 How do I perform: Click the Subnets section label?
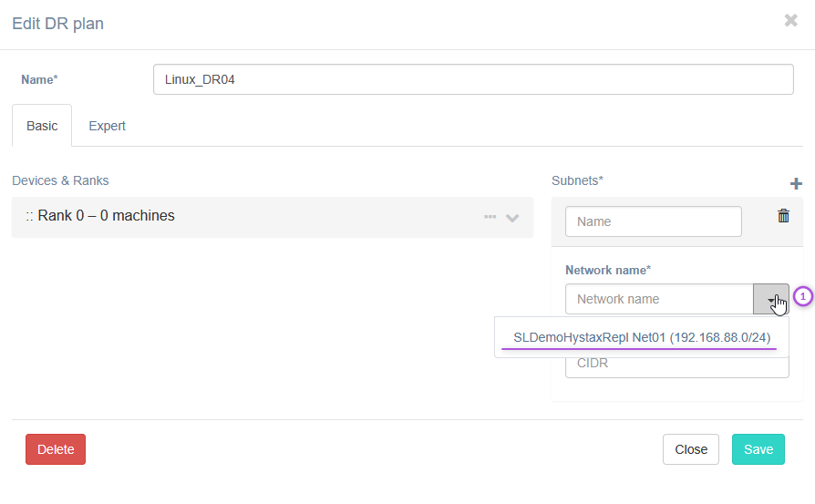[577, 180]
